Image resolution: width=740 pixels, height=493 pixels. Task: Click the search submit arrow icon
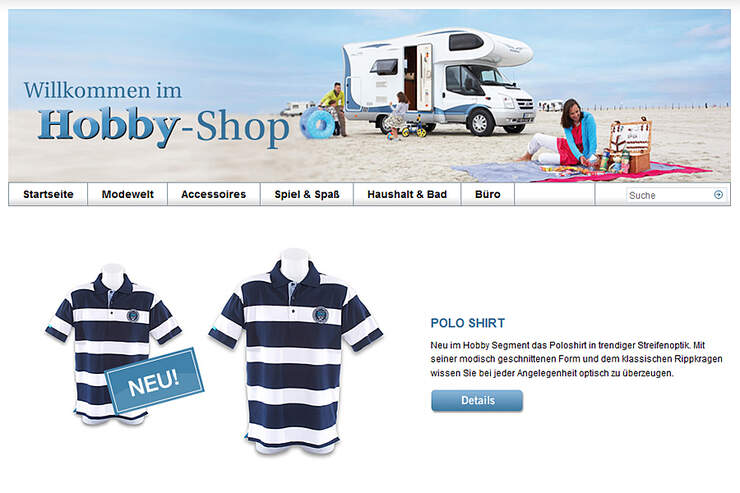coord(718,194)
